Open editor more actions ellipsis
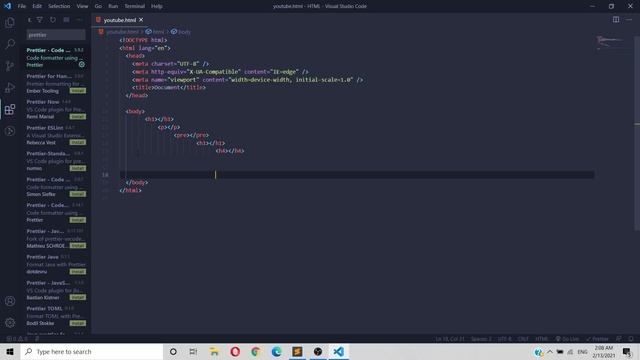This screenshot has width=640, height=360. 629,20
